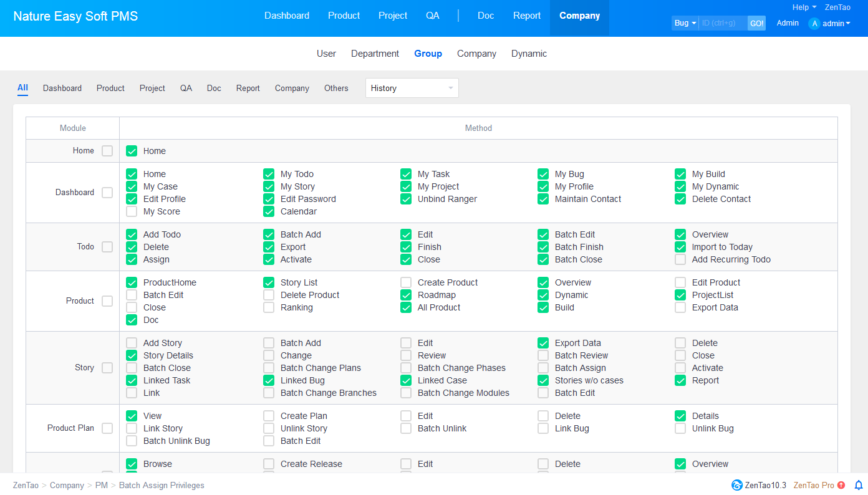Screen dimensions: 868x495
Task: Open the Project main menu
Action: [x=393, y=16]
